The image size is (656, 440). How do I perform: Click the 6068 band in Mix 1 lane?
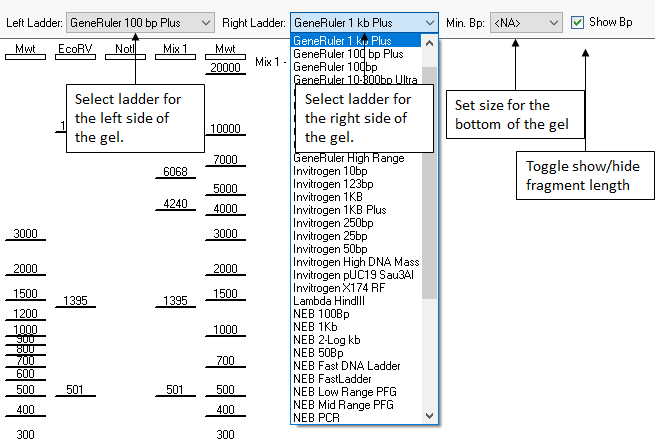coord(175,172)
